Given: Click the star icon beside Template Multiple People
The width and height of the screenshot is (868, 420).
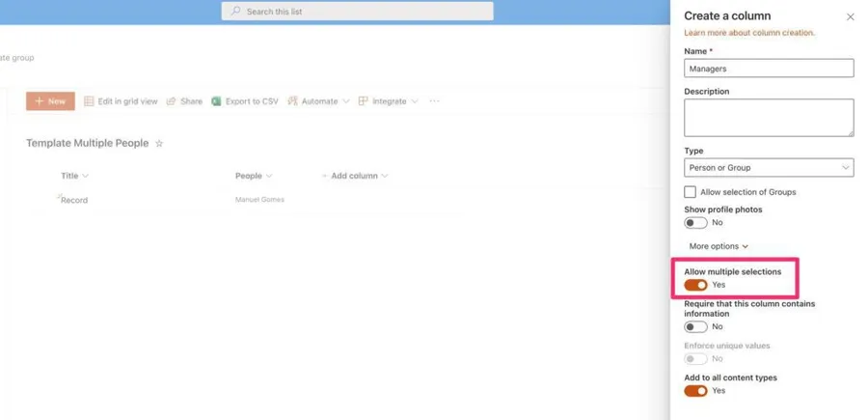Looking at the screenshot, I should (x=159, y=144).
